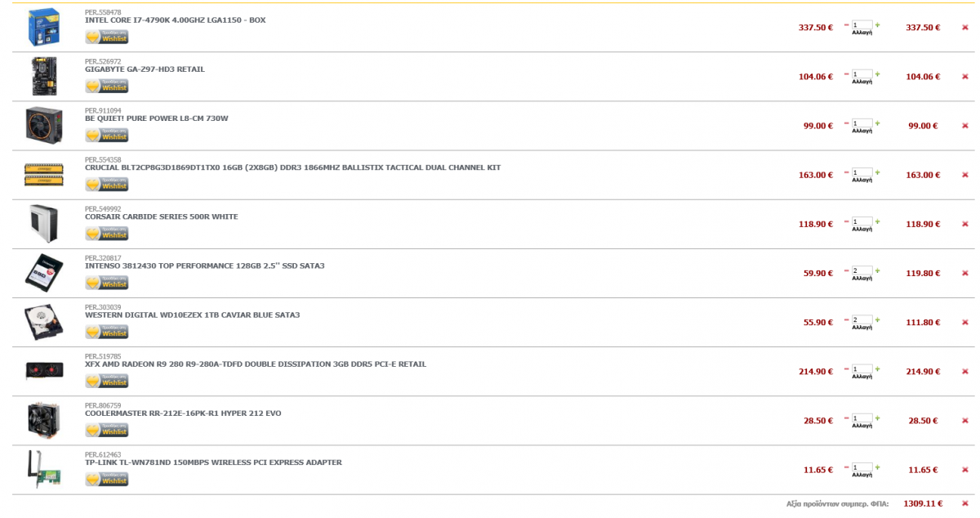Decrease quantity of Coolermaster Hyper 212
980x518 pixels.
pyautogui.click(x=846, y=418)
